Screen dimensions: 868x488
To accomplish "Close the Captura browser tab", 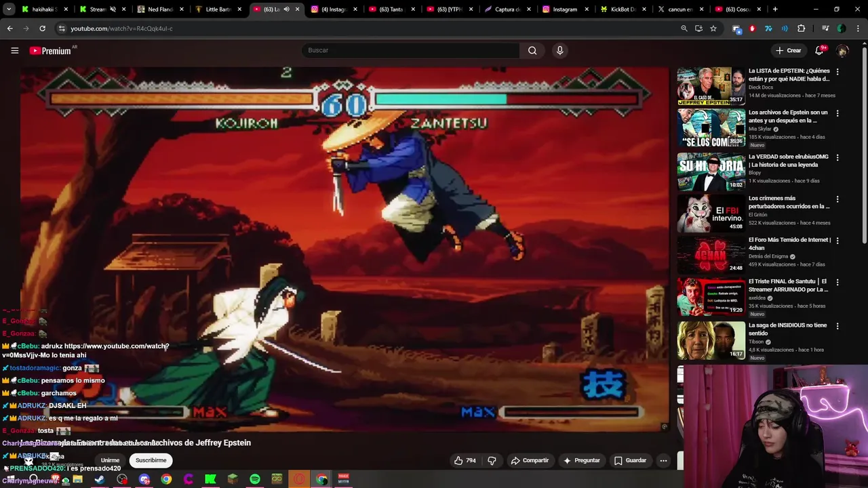I will click(528, 9).
